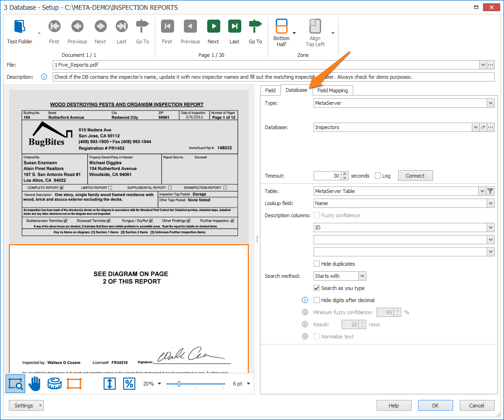Fit page to height
This screenshot has height=420, width=504.
tap(110, 384)
